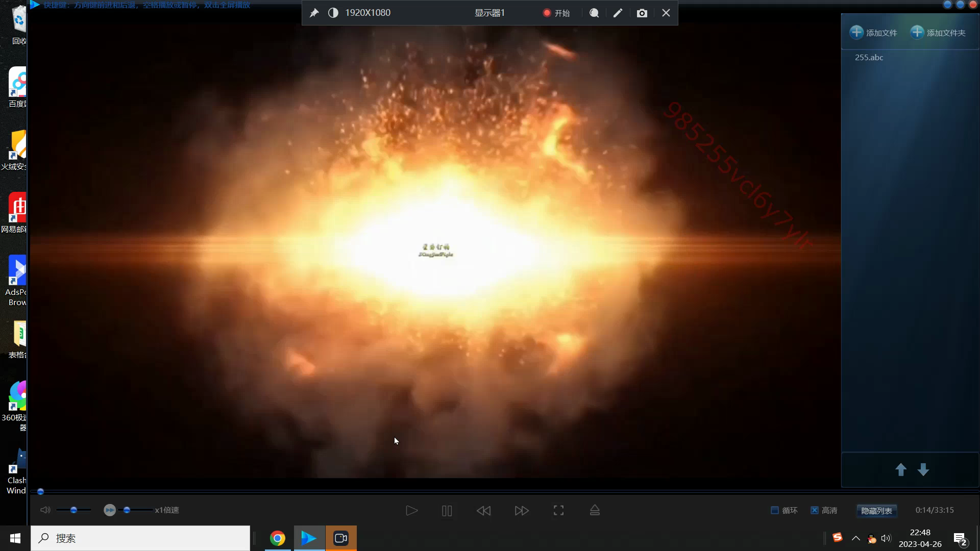Image resolution: width=980 pixels, height=551 pixels.
Task: Open the 显示器1 monitor selector
Action: pos(489,13)
